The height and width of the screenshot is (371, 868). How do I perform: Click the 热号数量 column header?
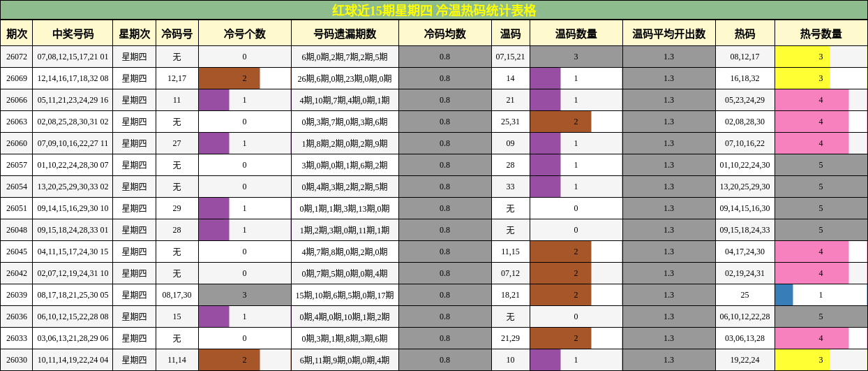pyautogui.click(x=821, y=34)
